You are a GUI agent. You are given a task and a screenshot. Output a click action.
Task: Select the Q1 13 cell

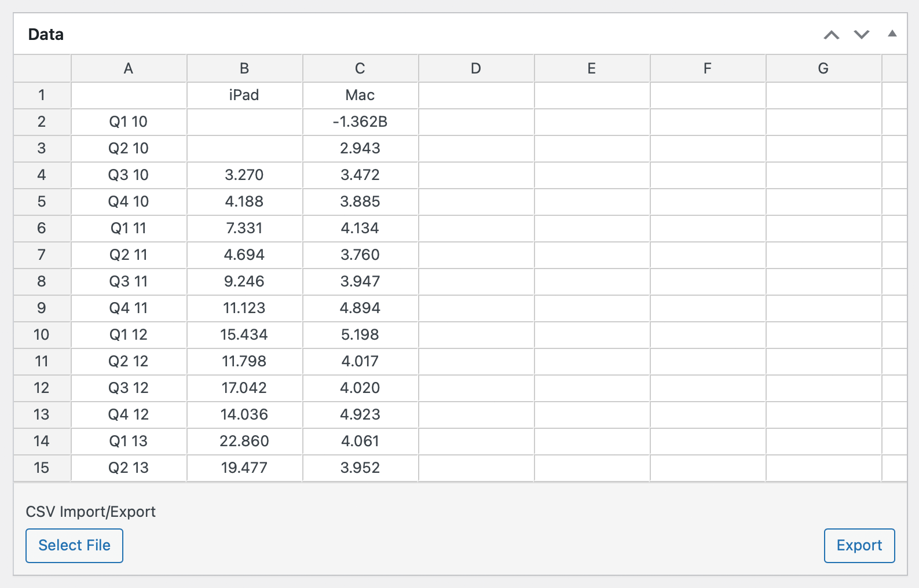[129, 441]
